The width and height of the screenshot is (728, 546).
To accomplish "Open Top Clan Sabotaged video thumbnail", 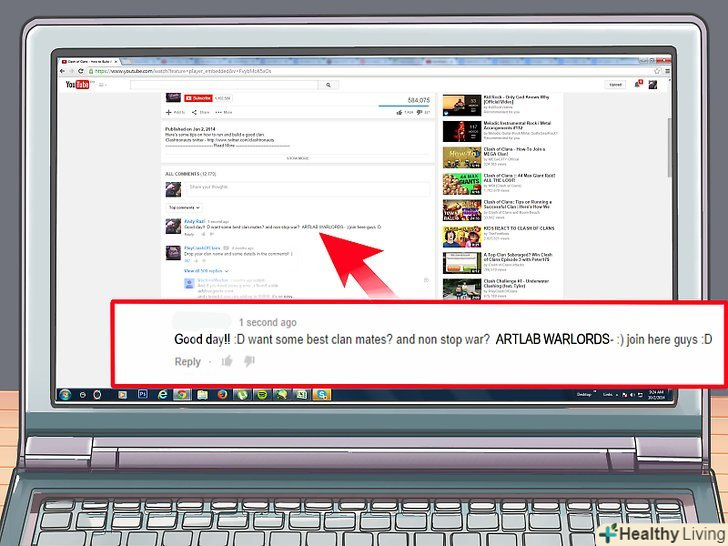I will pyautogui.click(x=462, y=263).
